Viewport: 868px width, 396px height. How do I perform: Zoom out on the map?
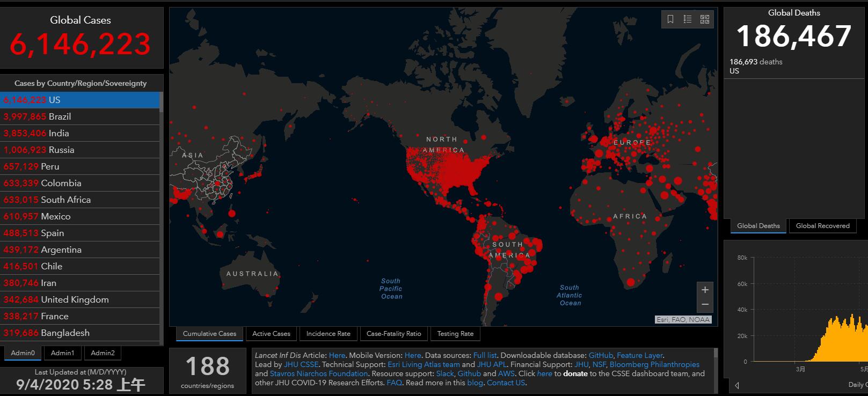coord(705,305)
